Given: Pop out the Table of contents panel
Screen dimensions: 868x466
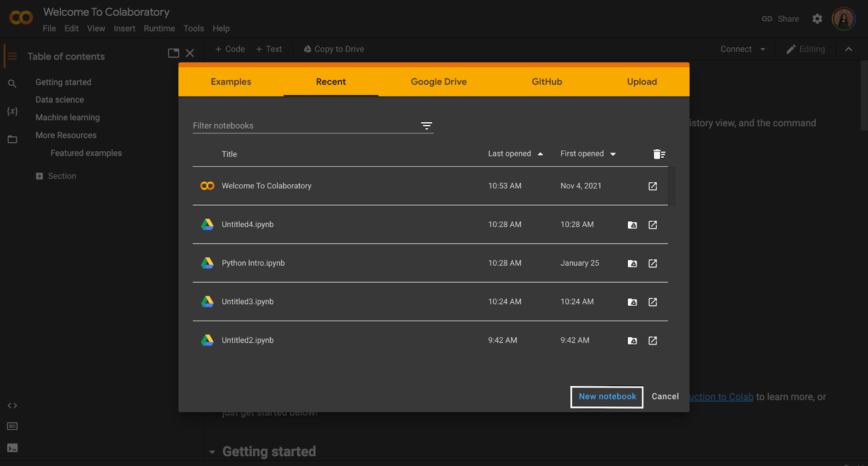Looking at the screenshot, I should pos(174,53).
